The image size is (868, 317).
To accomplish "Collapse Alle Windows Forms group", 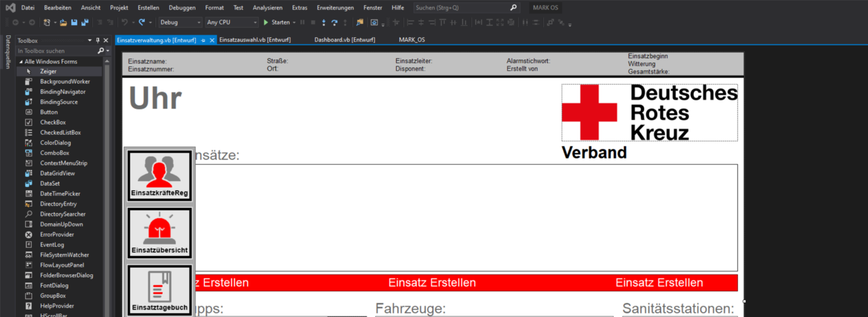I will click(x=20, y=62).
